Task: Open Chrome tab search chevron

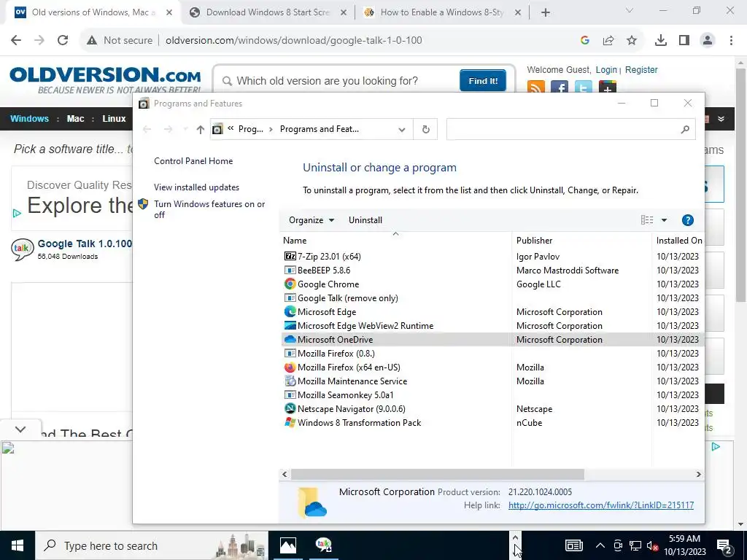Action: click(629, 10)
